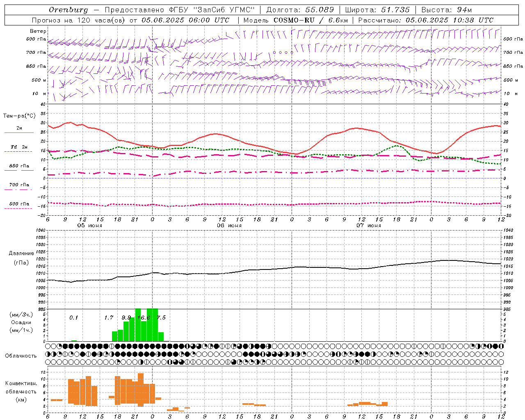
Task: Click the Облачность panel label
Action: click(x=21, y=356)
